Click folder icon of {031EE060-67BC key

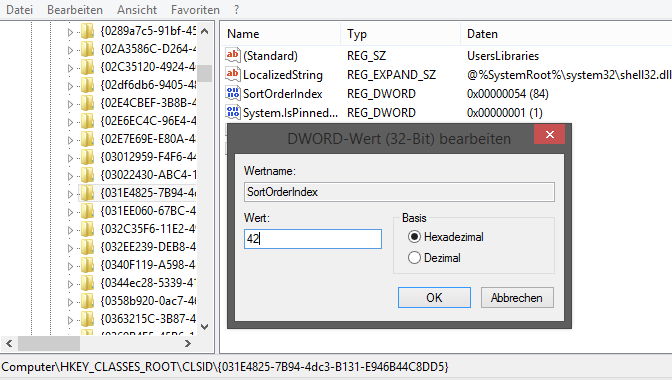click(87, 211)
